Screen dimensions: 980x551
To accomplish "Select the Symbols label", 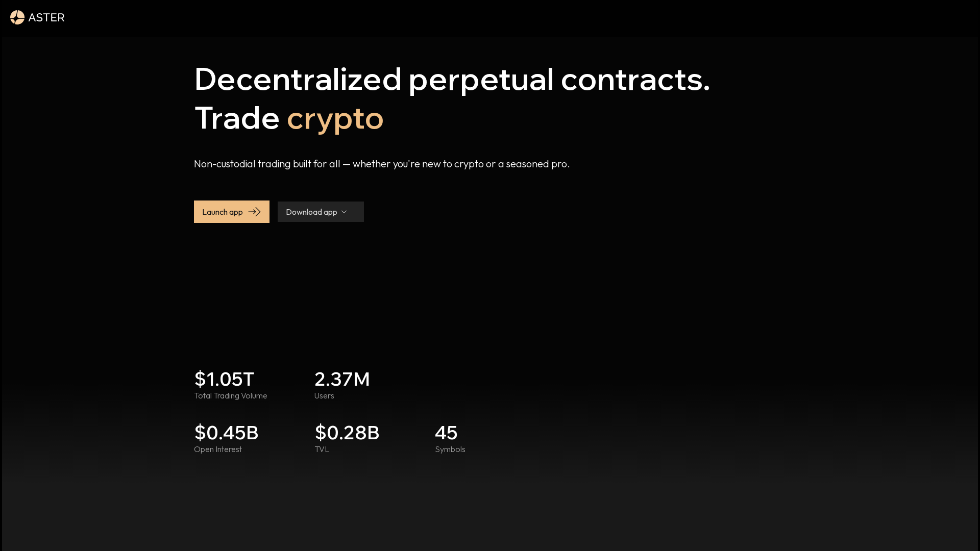I will coord(450,449).
